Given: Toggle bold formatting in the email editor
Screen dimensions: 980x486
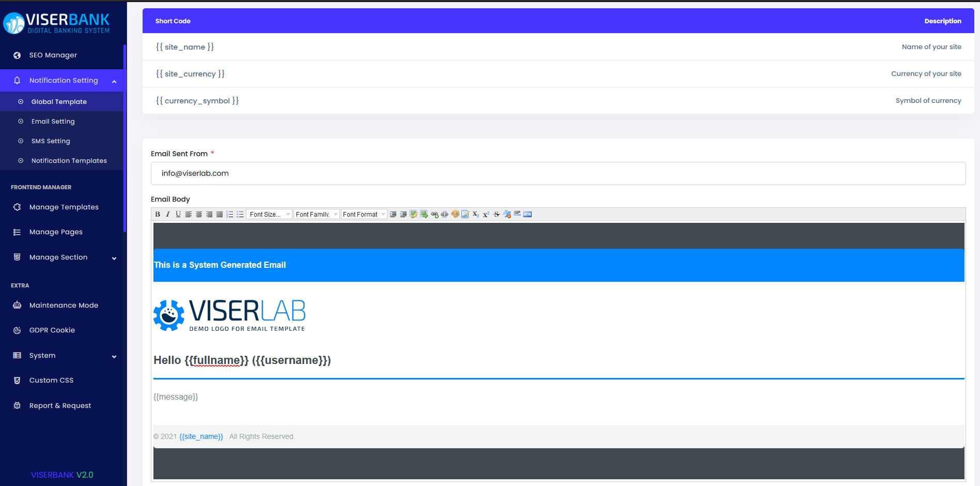Looking at the screenshot, I should pos(158,214).
